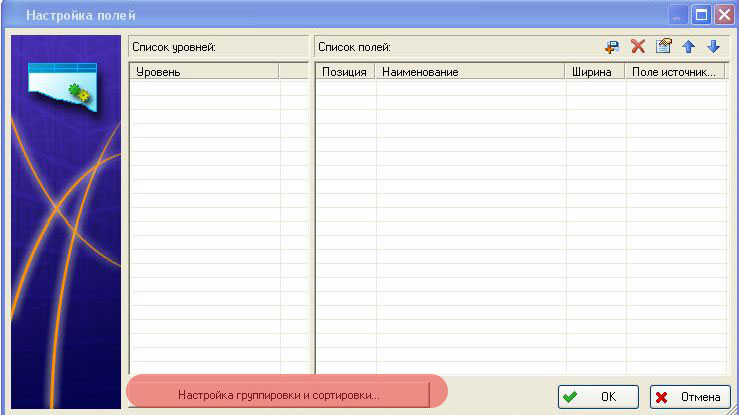Open field properties icon in toolbar

664,46
